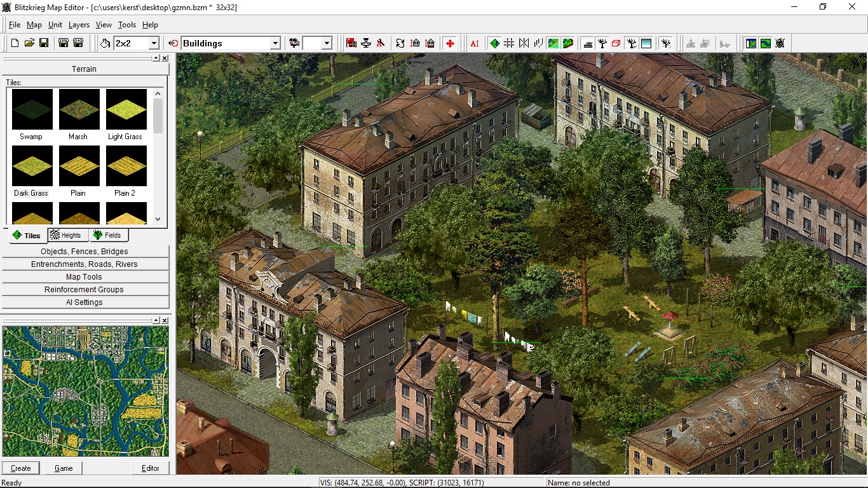Click the tank player icon in the toolbar
The width and height of the screenshot is (868, 488).
pos(294,43)
